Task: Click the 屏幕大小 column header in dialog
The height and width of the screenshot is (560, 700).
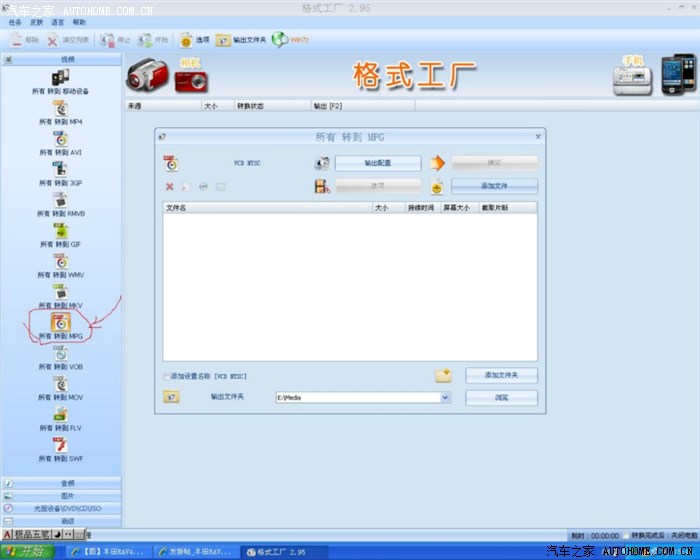Action: click(459, 208)
